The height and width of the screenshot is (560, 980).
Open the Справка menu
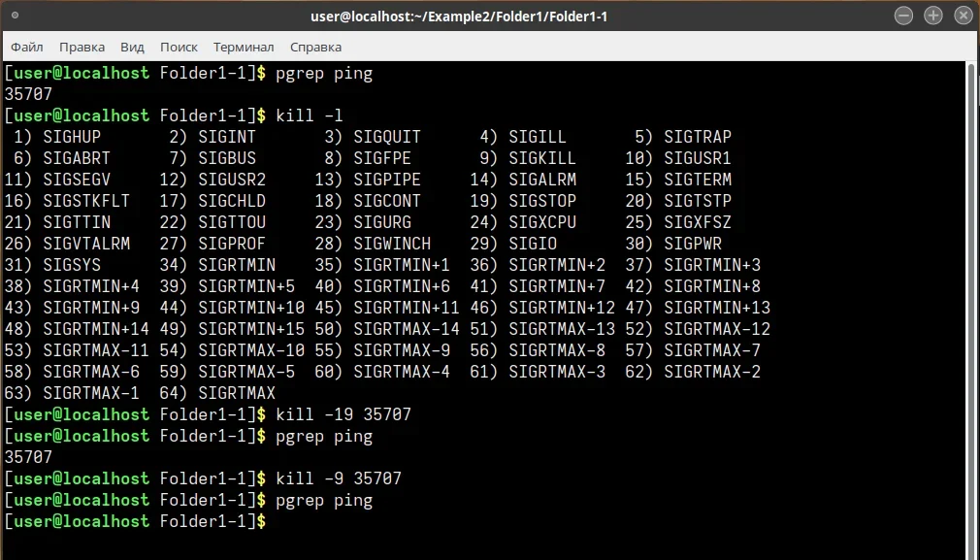(315, 47)
